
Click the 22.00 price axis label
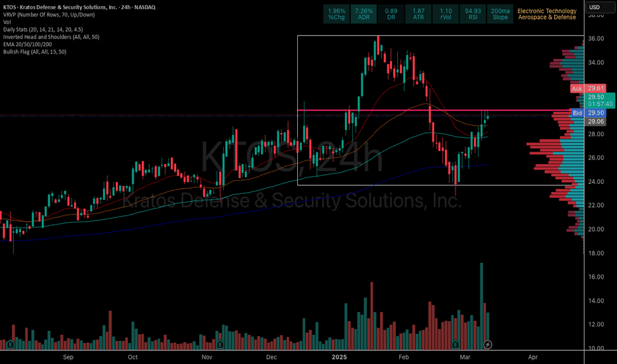click(x=596, y=205)
